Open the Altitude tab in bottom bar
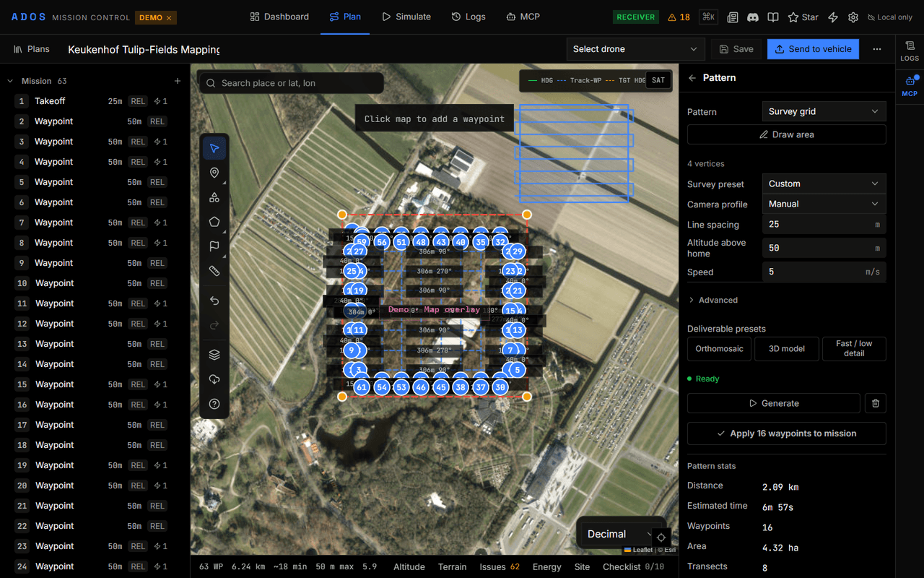 click(x=409, y=567)
